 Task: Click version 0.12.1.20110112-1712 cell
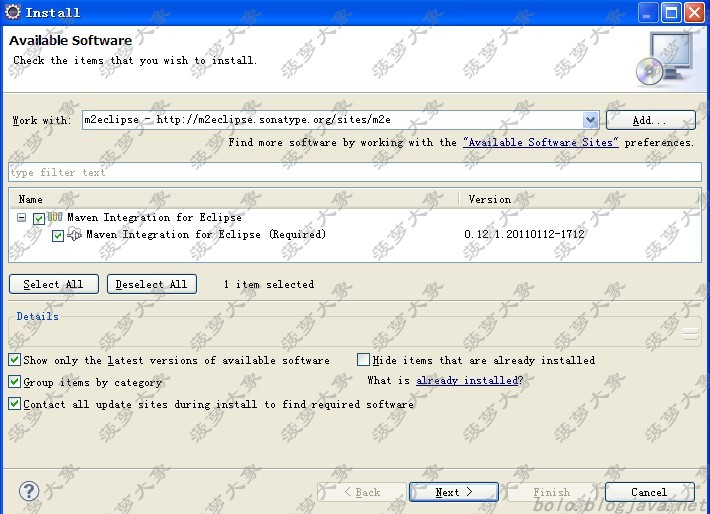coord(524,234)
